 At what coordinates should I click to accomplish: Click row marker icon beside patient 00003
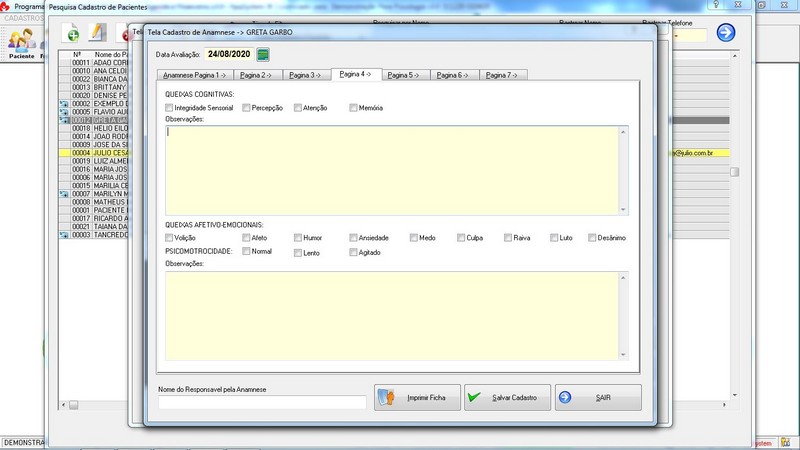click(x=64, y=235)
